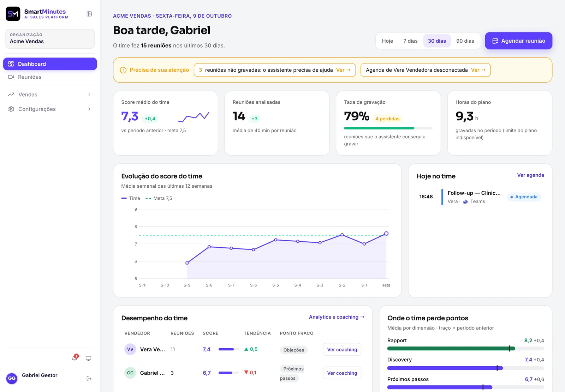The height and width of the screenshot is (392, 565).
Task: Click the '4 perdidas' badge
Action: coord(387,119)
